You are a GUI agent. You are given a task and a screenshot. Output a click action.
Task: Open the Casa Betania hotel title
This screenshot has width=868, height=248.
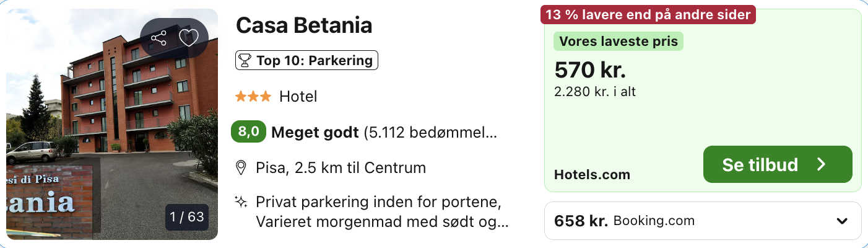click(x=304, y=25)
